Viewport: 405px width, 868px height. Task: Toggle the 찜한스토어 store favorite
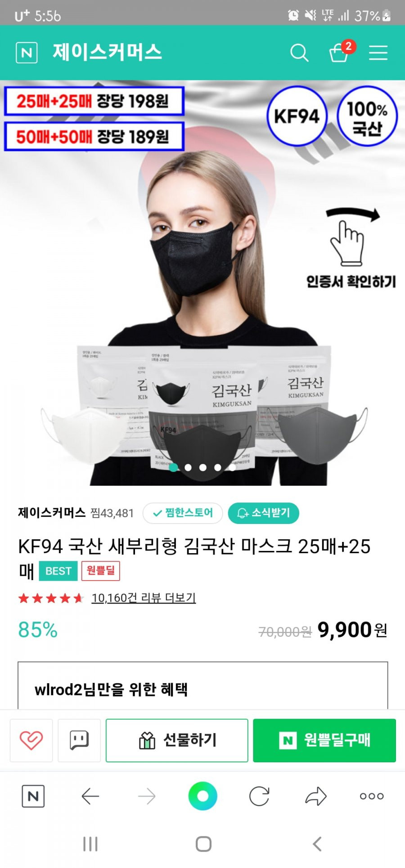(x=183, y=513)
